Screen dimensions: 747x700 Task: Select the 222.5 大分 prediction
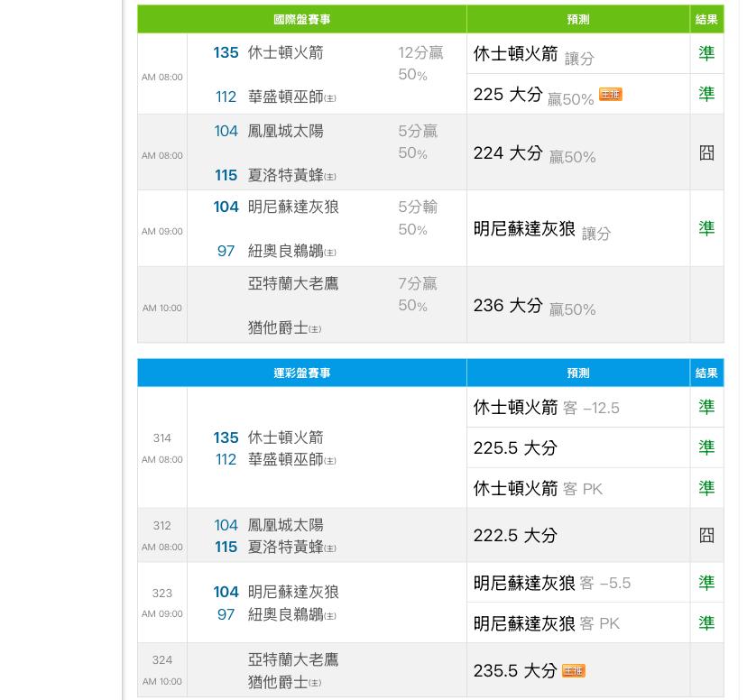[x=515, y=535]
